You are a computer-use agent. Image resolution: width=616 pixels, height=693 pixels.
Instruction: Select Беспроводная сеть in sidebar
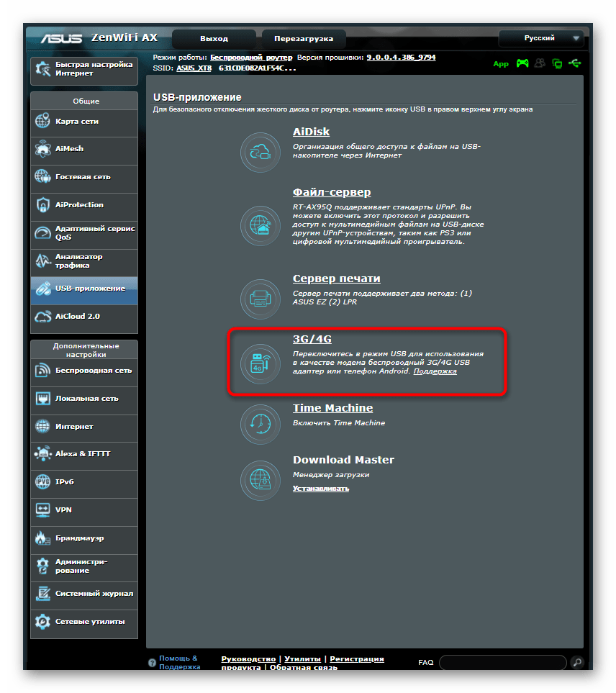point(83,371)
